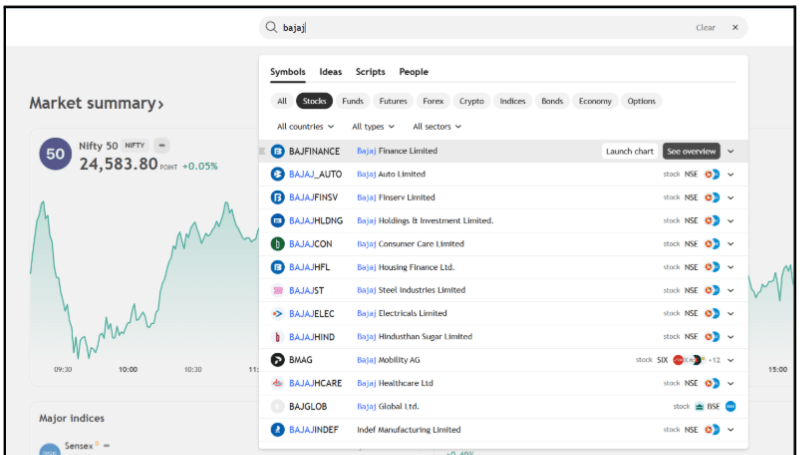This screenshot has width=800, height=455.
Task: Click the Clear search button
Action: [x=706, y=28]
